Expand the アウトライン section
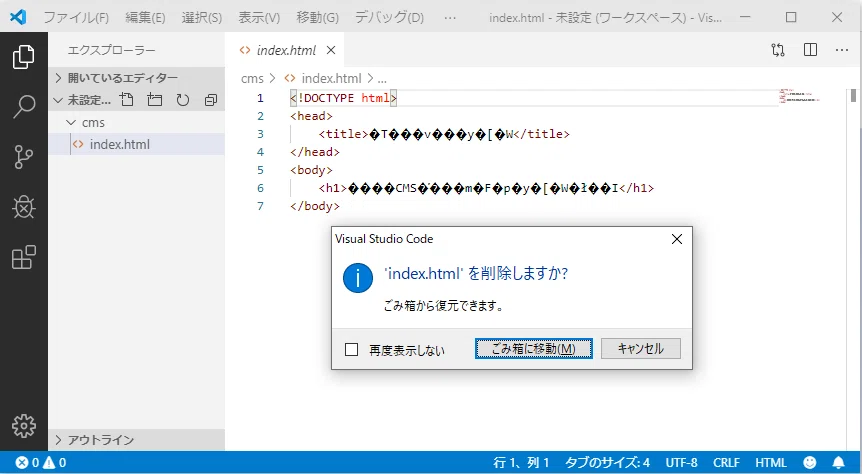This screenshot has width=862, height=474. 58,440
